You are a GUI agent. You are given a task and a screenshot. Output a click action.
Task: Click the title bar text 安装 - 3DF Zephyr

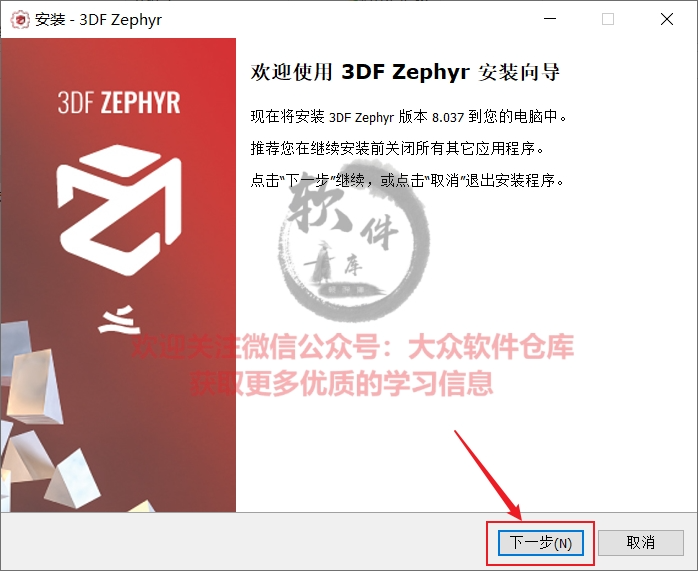(x=98, y=20)
